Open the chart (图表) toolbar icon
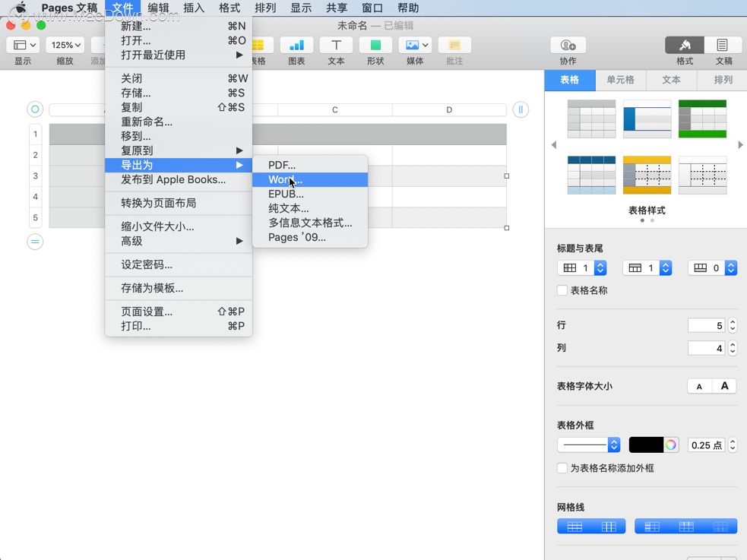Screen dimensions: 747x560 click(x=296, y=46)
